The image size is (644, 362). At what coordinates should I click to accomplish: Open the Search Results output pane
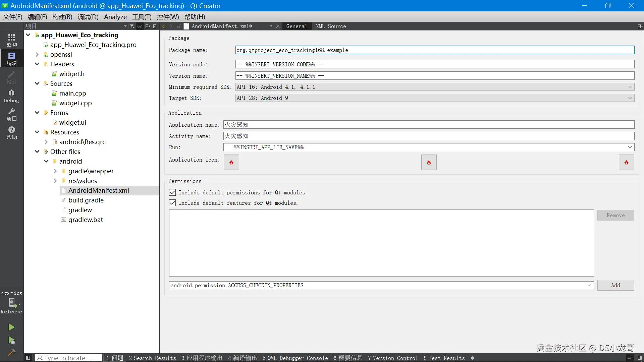click(x=152, y=358)
